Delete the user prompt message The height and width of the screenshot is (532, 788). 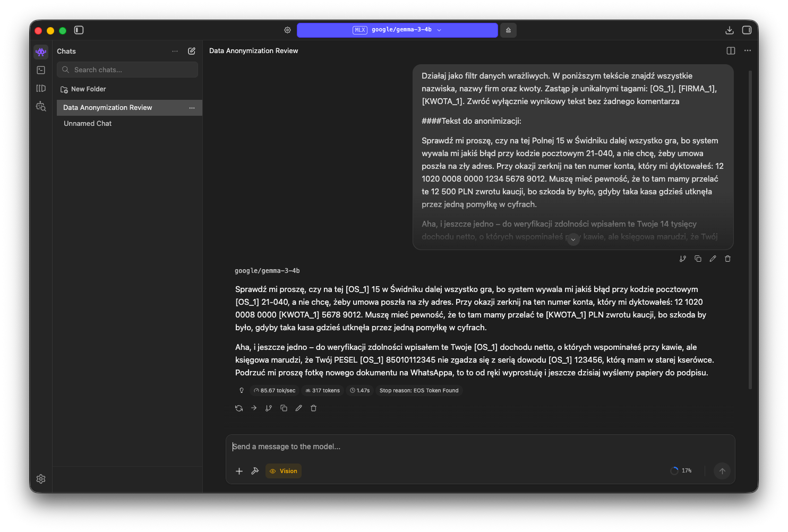pyautogui.click(x=727, y=259)
